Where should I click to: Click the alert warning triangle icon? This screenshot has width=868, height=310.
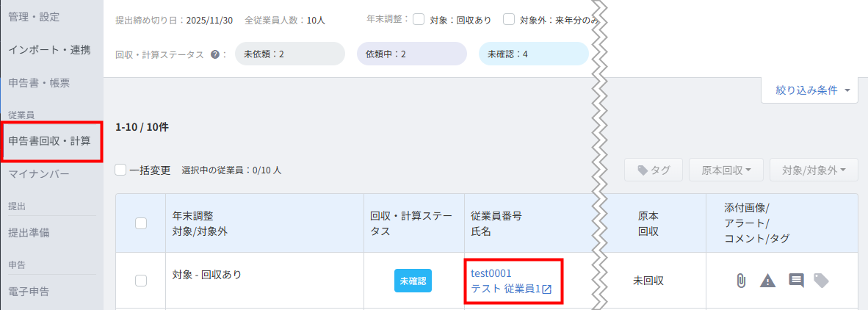[x=767, y=280]
